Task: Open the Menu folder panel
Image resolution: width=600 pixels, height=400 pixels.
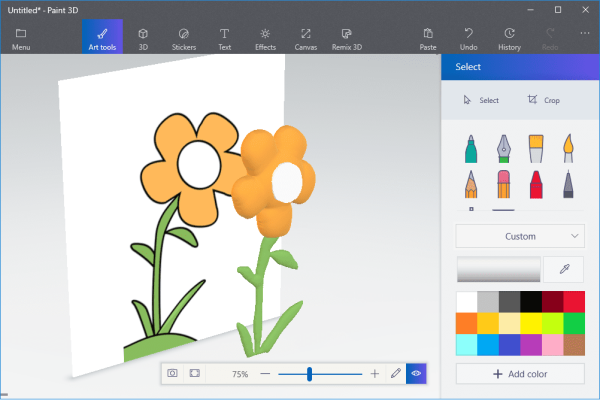Action: pos(21,37)
